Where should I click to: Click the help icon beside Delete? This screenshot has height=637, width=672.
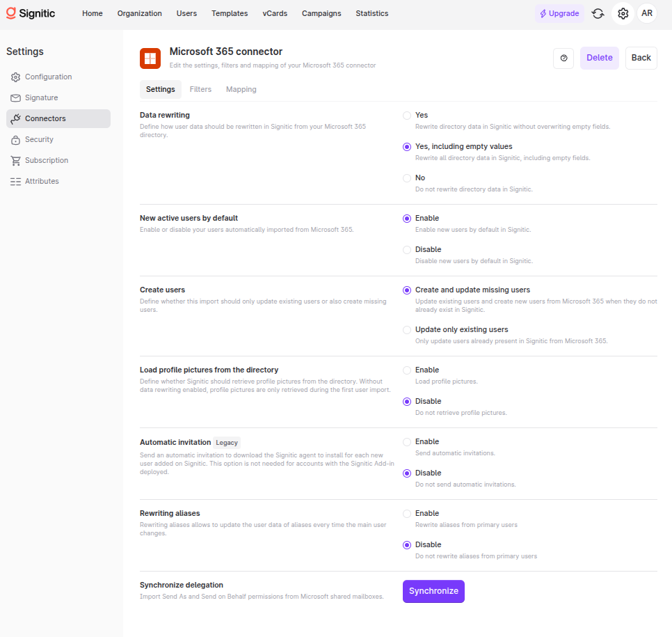tap(563, 58)
